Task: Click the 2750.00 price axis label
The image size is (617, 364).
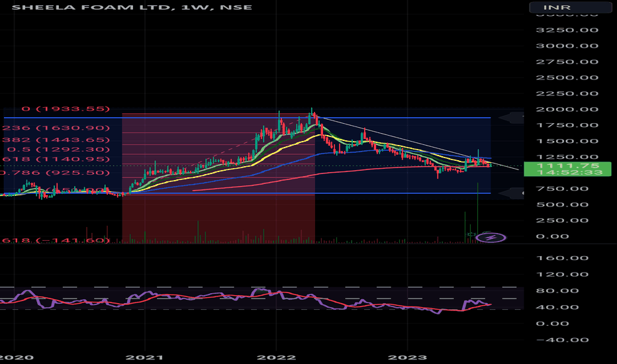Action: coord(567,62)
